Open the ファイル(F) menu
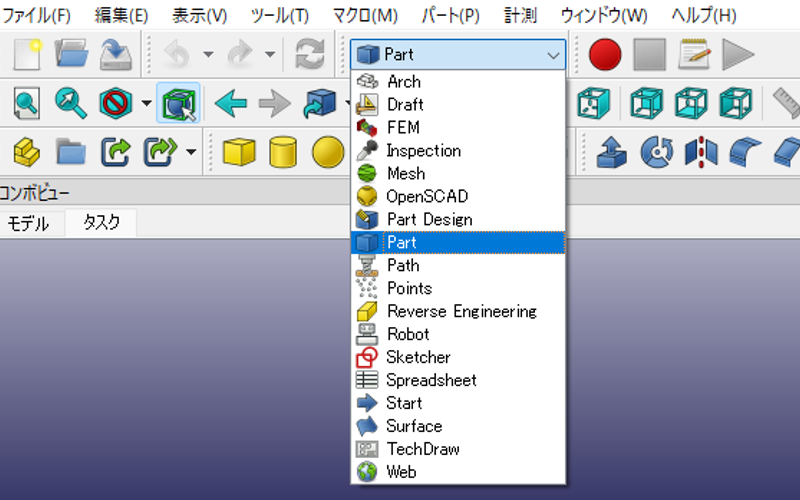 pyautogui.click(x=36, y=15)
